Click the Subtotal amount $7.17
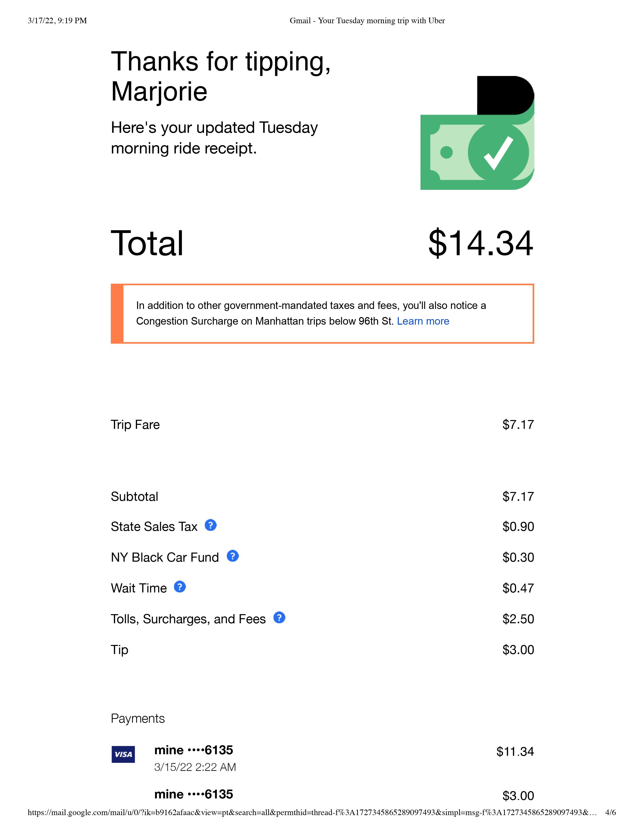 [x=518, y=497]
